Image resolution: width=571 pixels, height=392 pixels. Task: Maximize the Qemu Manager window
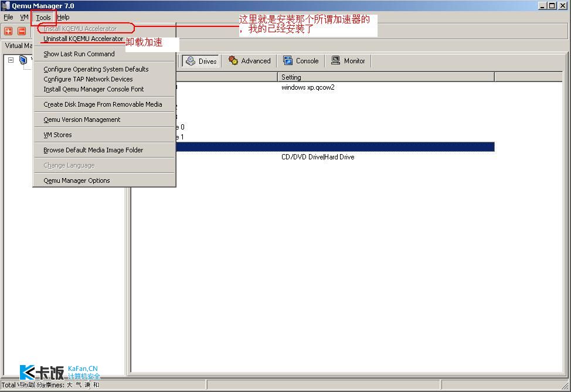coord(552,5)
